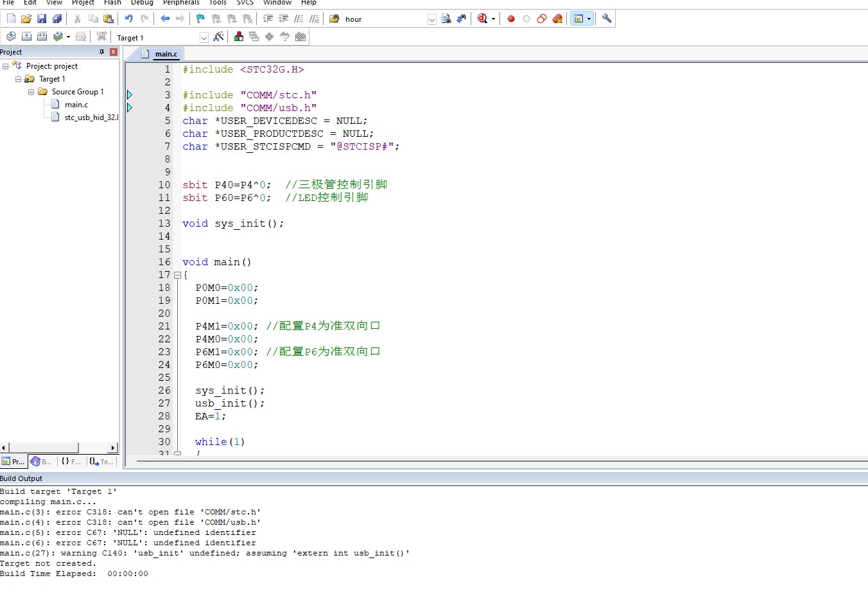Open the debug session dropdown arrow
Screen dimensions: 868x596
493,19
